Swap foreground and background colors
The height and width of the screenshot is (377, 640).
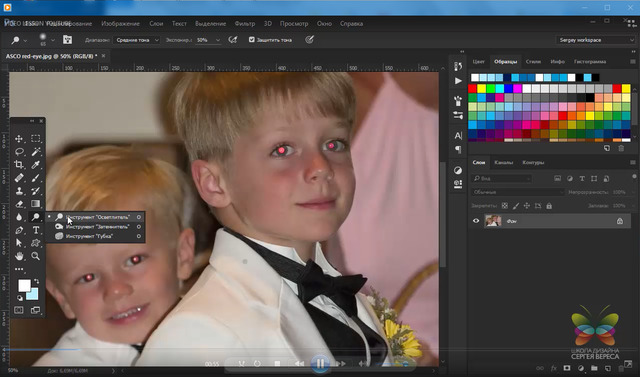pyautogui.click(x=37, y=281)
